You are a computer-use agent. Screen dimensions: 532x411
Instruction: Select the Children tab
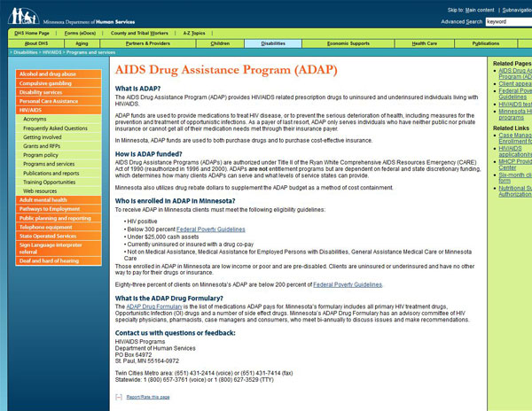coord(220,43)
